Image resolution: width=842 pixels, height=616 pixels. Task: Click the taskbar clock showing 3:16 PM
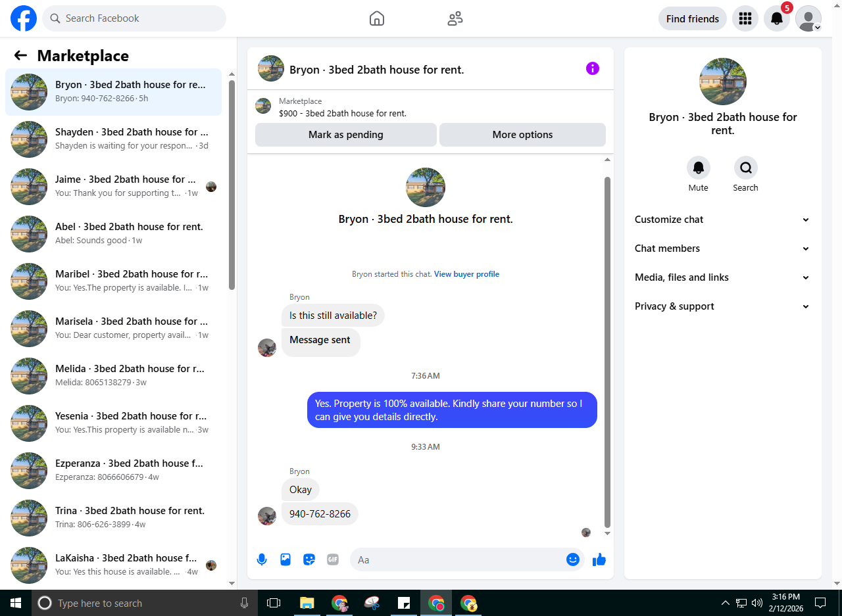point(786,603)
